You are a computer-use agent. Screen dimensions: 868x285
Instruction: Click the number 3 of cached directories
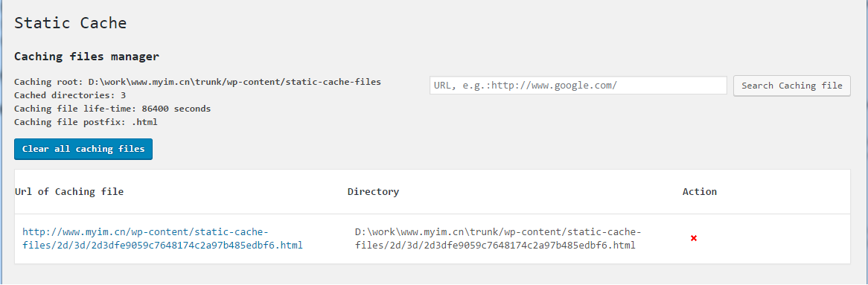tap(123, 95)
